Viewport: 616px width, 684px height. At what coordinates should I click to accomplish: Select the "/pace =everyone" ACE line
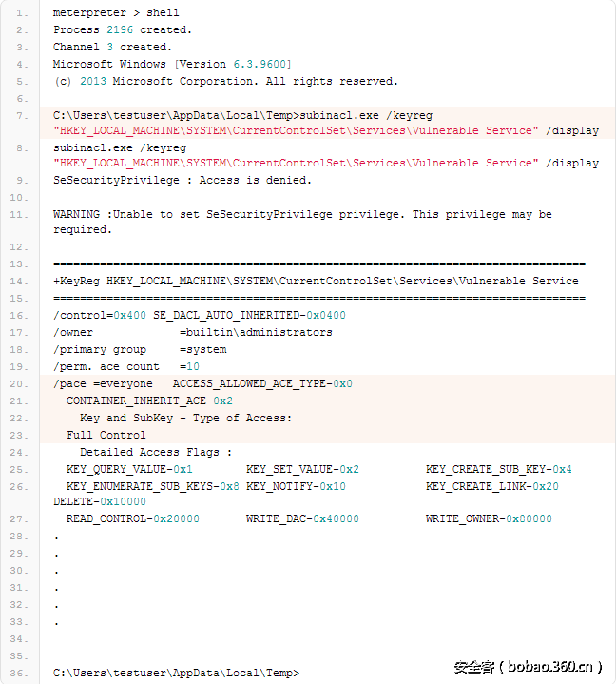202,383
